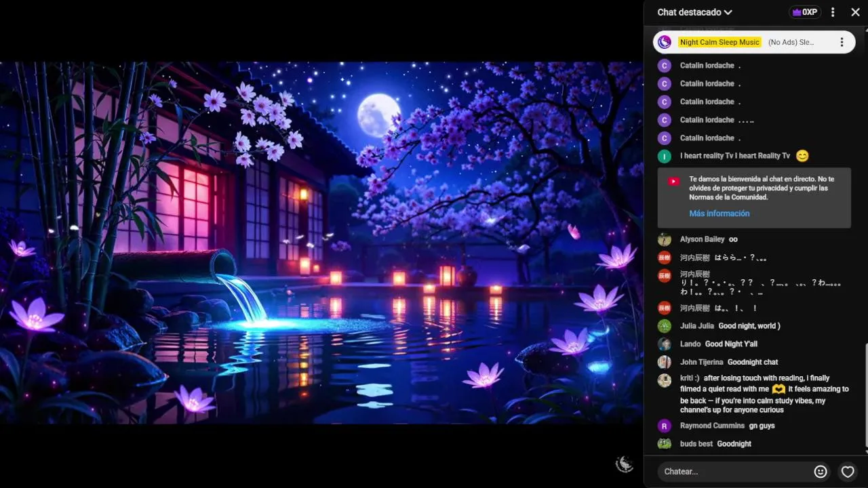Click Raymond Cummins' avatar

click(665, 426)
